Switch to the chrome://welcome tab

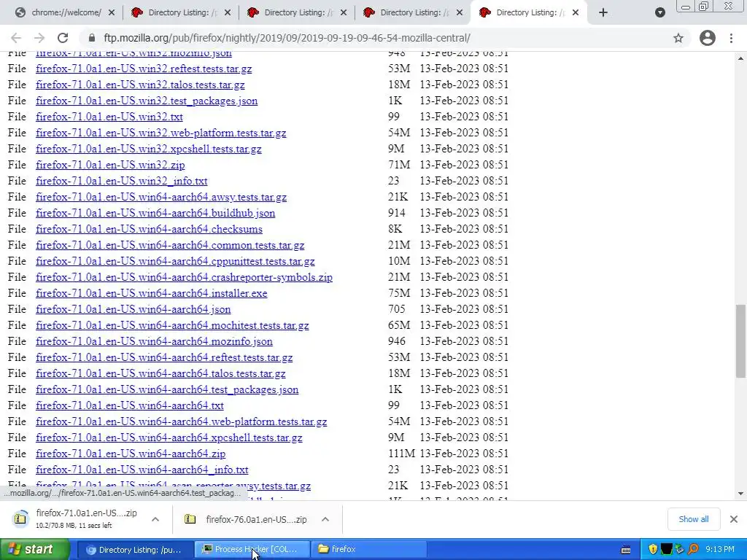[65, 13]
